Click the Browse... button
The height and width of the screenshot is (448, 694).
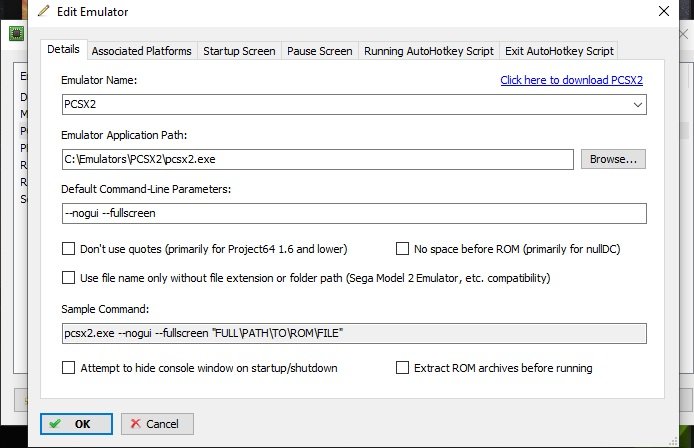coord(613,159)
